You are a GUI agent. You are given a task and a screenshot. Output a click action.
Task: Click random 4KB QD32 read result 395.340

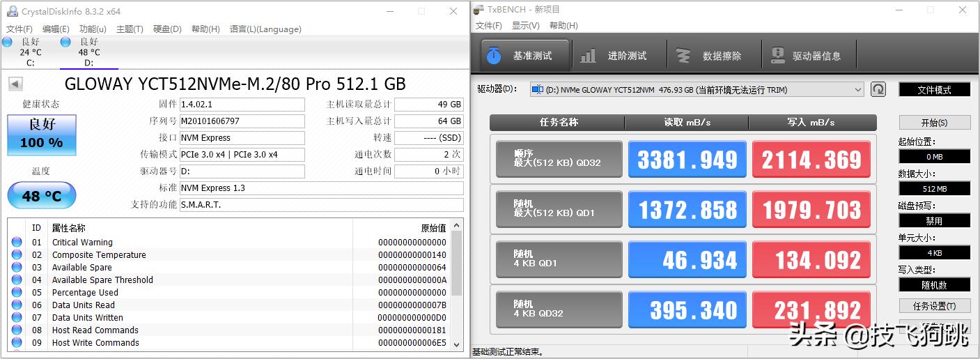point(687,310)
